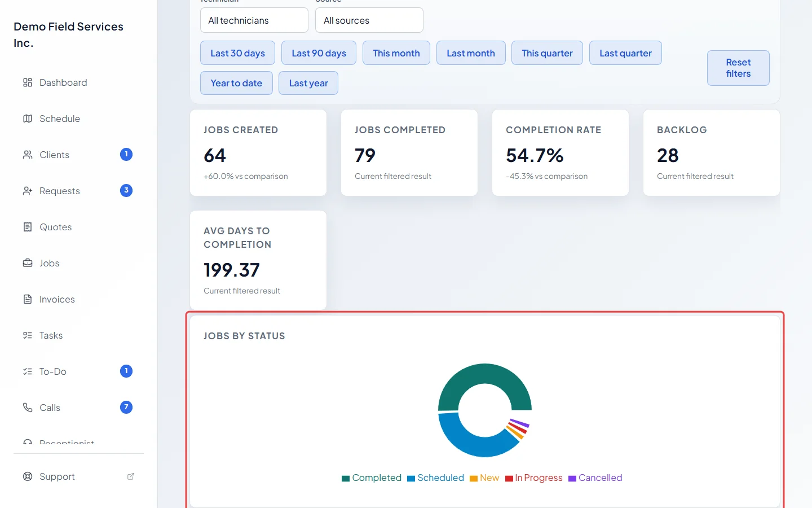The width and height of the screenshot is (812, 508).
Task: Click the Support lifebuoy icon
Action: [x=28, y=476]
